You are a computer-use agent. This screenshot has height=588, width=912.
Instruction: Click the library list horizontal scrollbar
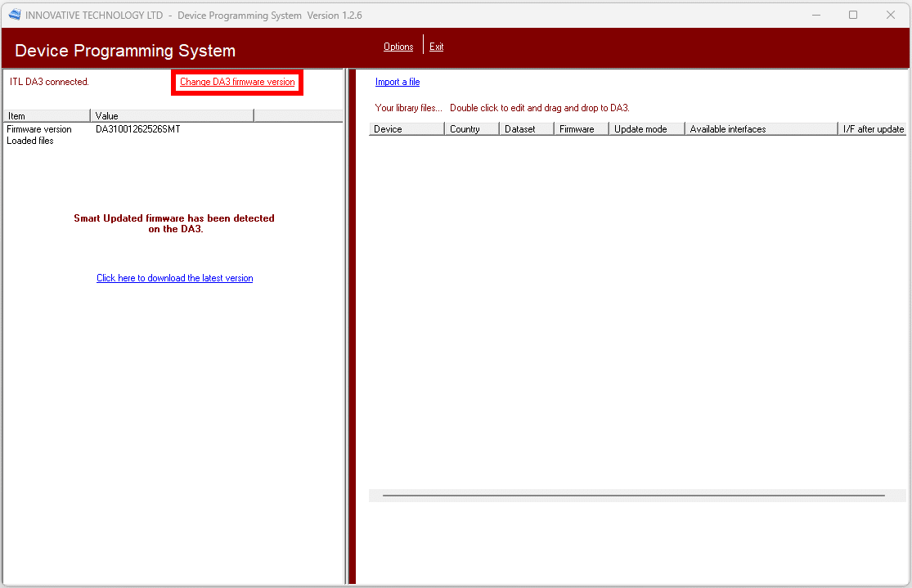633,496
